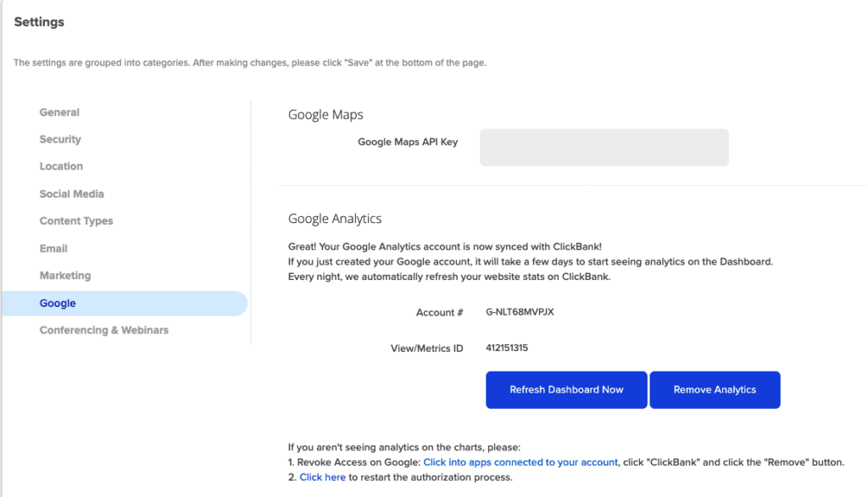This screenshot has width=868, height=497.
Task: Select the Location settings category
Action: [x=61, y=166]
